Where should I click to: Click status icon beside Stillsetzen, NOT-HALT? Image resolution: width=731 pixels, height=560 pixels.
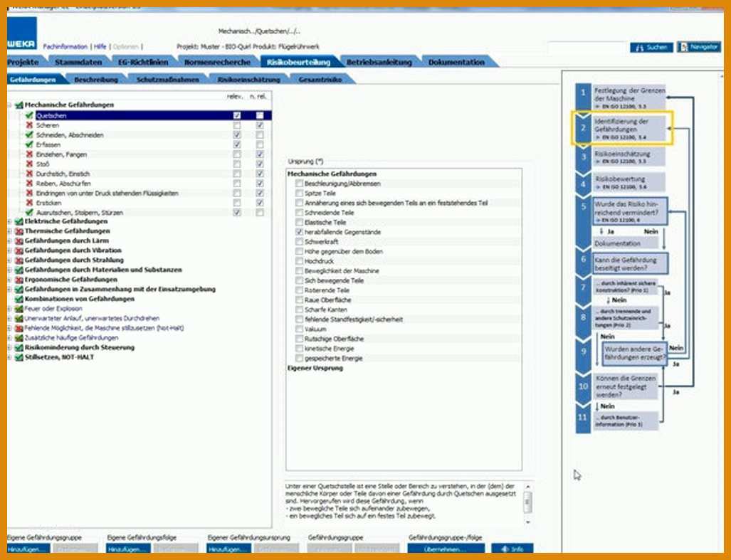tap(19, 357)
